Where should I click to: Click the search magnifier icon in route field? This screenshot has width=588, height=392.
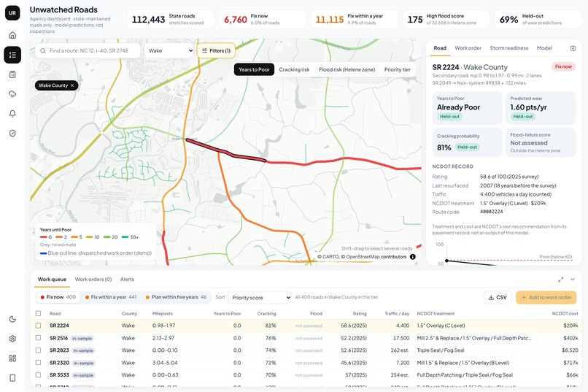click(x=43, y=50)
